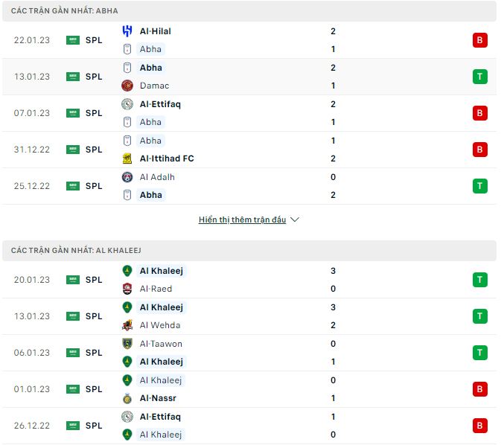Click the Al-Nassr club crest
Screen dimensions: 504x445
coord(127,398)
